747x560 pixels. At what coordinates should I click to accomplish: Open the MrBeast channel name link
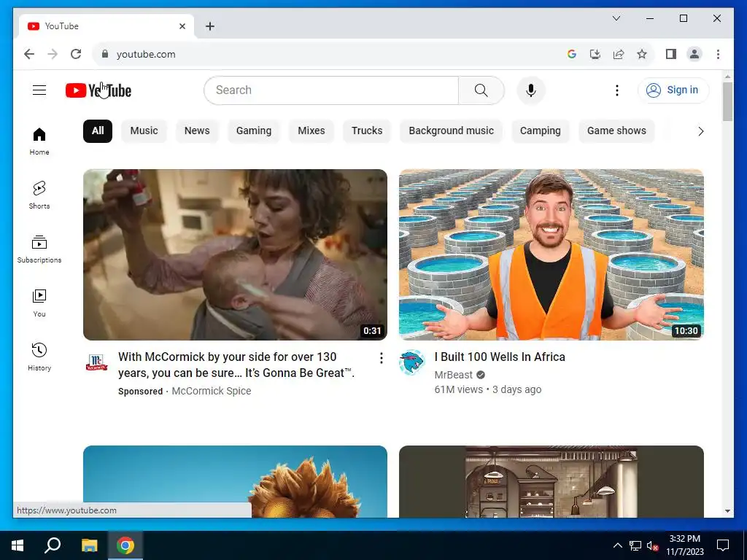click(454, 375)
